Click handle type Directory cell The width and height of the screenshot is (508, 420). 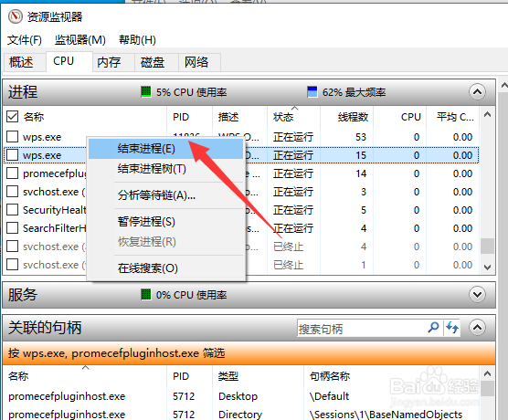point(240,415)
